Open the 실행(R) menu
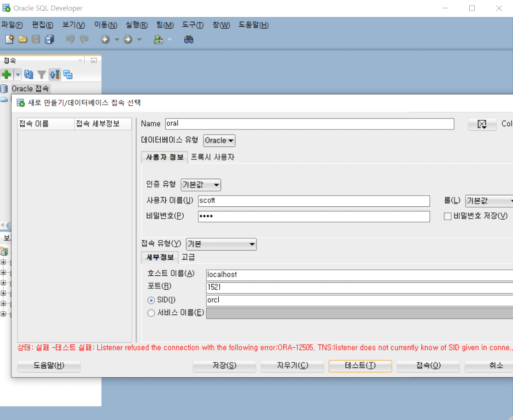513x420 pixels. 137,25
